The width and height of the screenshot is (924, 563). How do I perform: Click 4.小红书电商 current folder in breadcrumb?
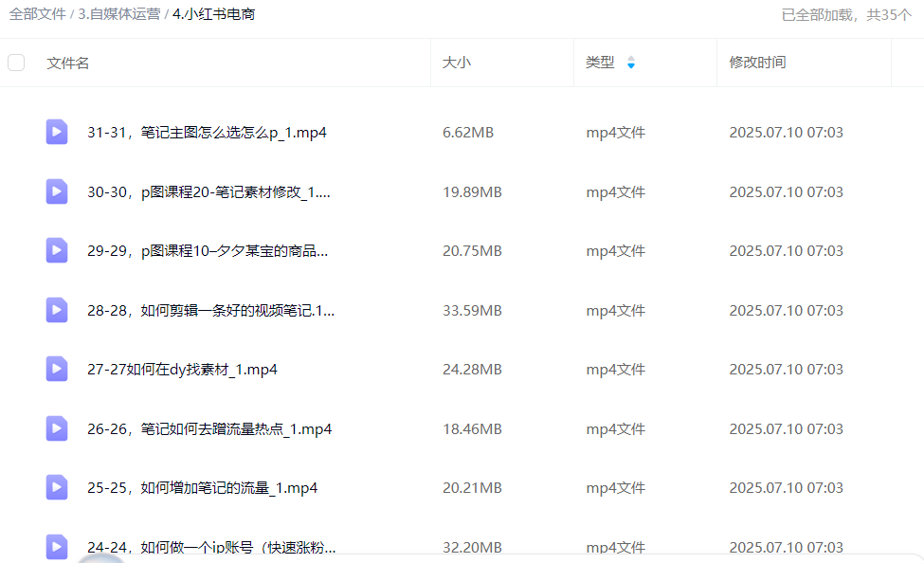pos(213,14)
